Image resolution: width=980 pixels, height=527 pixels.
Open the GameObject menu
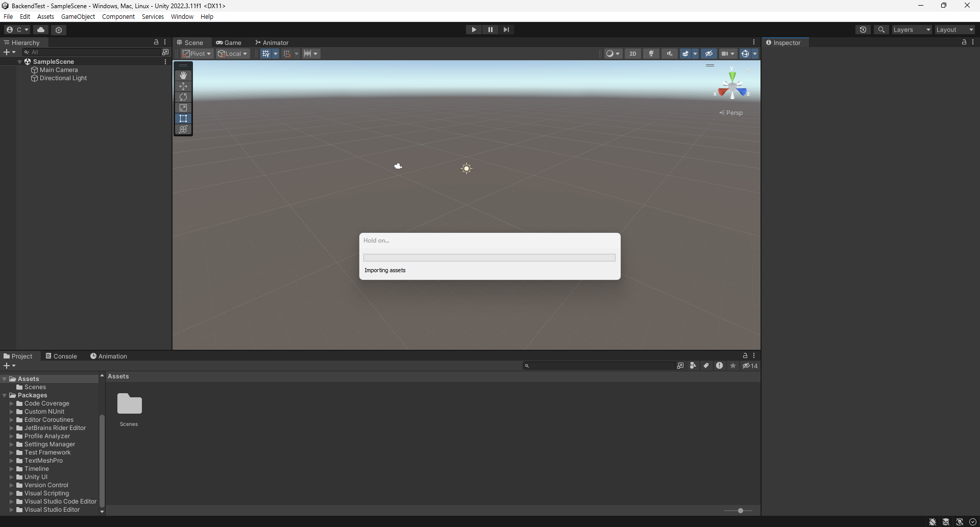[x=78, y=16]
